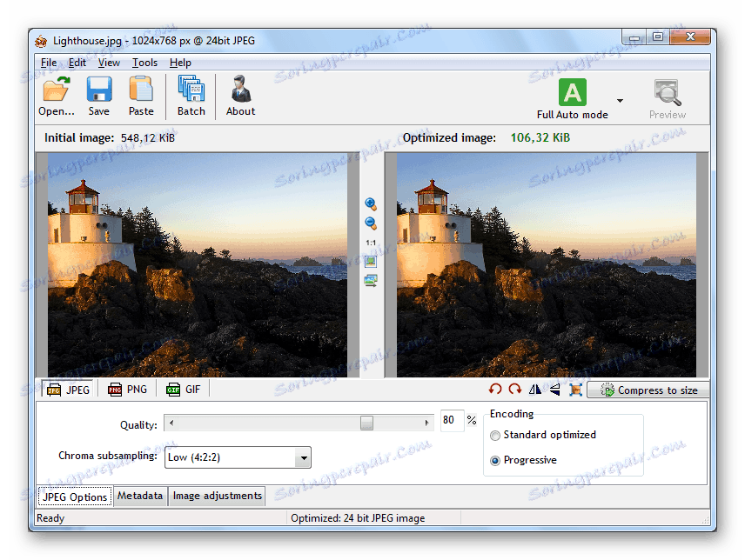Click the optimized lighthouse image preview
Image resolution: width=745 pixels, height=560 pixels.
547,265
